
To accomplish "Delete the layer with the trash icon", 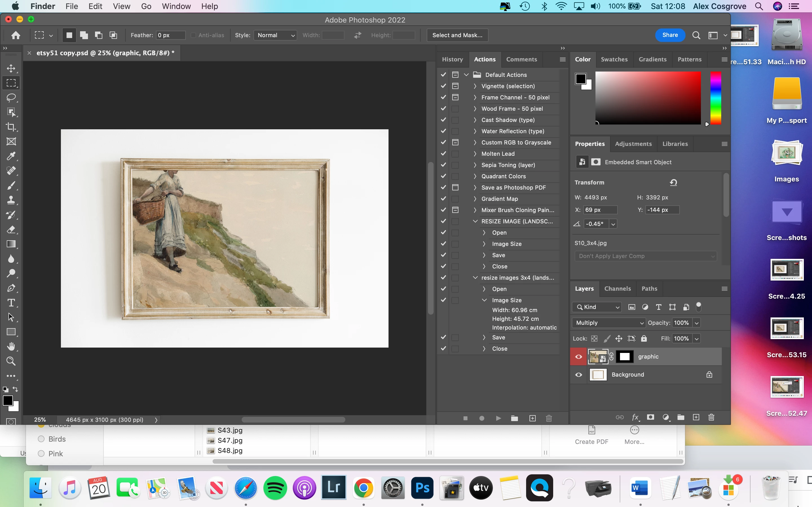I will pos(711,417).
